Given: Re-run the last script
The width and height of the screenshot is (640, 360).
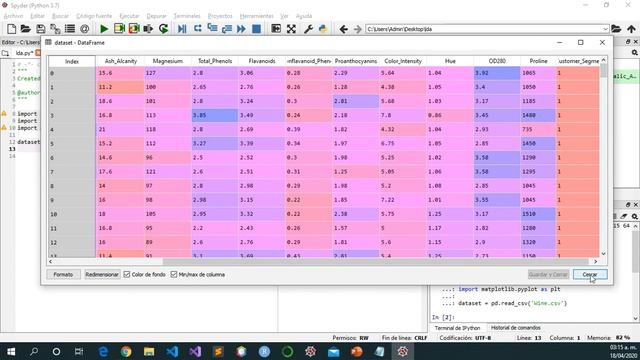Looking at the screenshot, I should 163,29.
